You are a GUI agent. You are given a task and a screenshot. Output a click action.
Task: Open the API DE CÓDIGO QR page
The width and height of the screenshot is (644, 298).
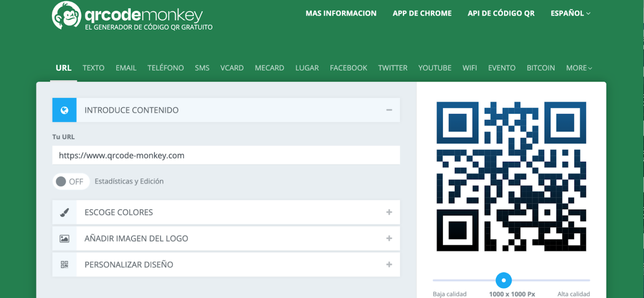(x=501, y=13)
